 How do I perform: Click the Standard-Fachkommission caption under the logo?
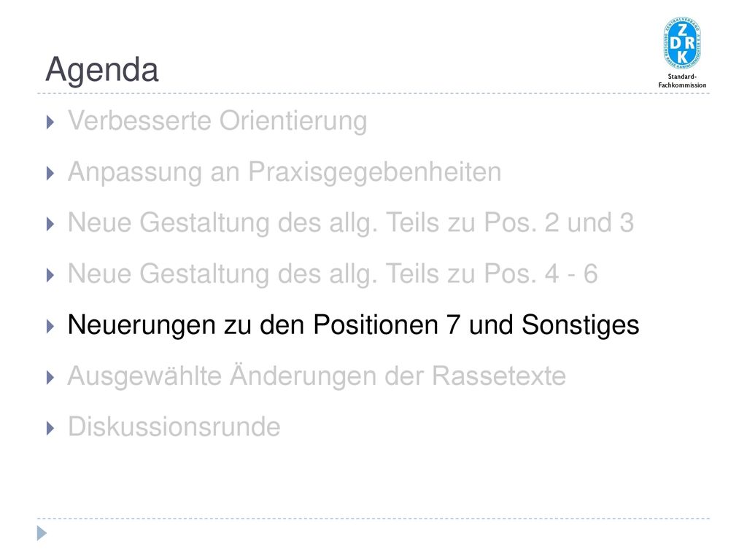pos(682,81)
